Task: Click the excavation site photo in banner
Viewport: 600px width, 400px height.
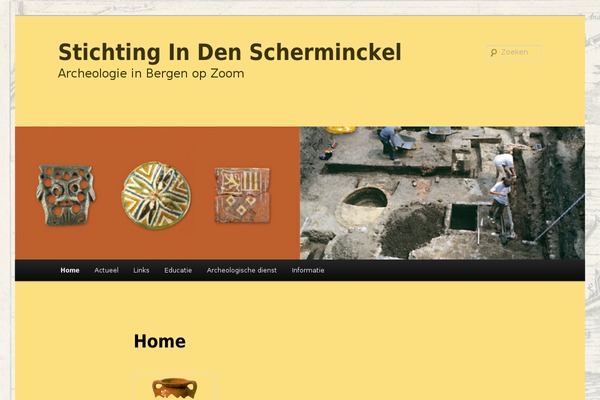Action: coord(442,193)
